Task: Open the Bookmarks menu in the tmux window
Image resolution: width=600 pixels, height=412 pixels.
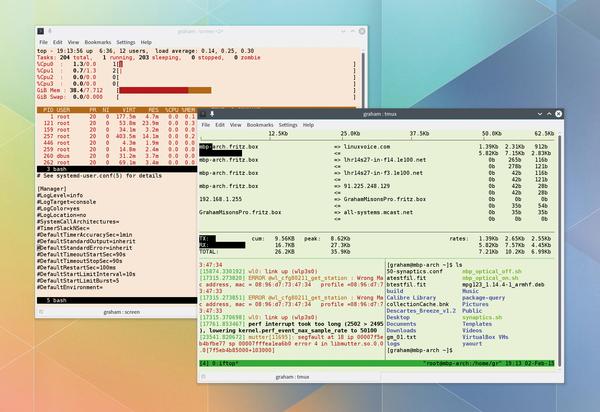Action: [x=258, y=126]
